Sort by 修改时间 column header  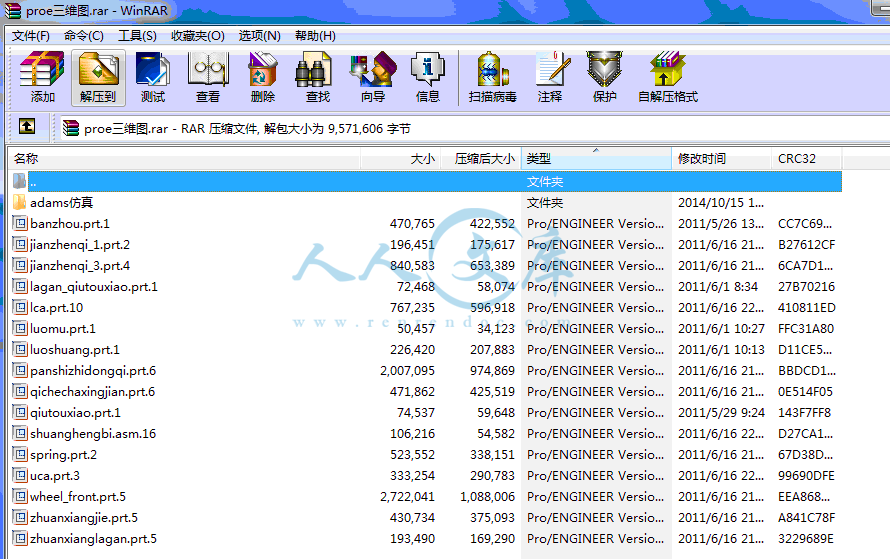(x=721, y=158)
